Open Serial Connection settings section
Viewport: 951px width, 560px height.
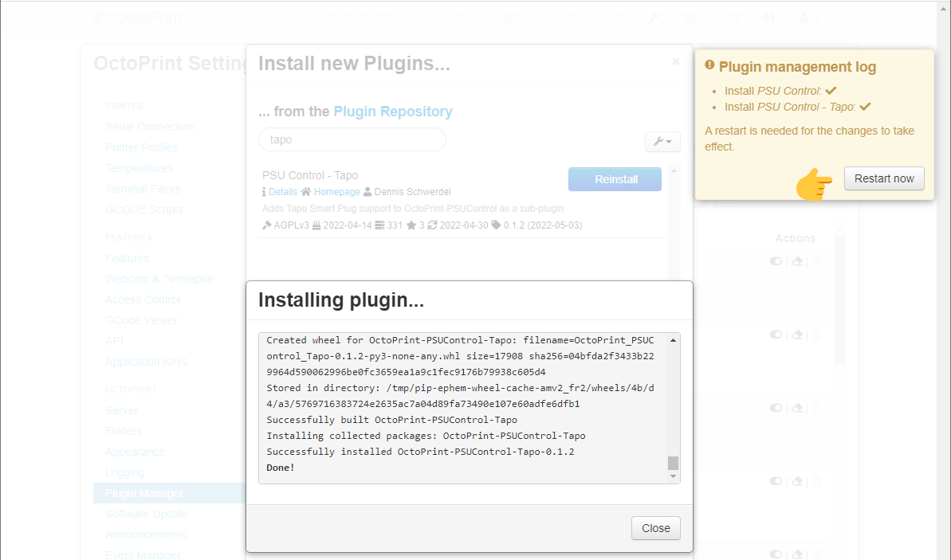click(149, 127)
